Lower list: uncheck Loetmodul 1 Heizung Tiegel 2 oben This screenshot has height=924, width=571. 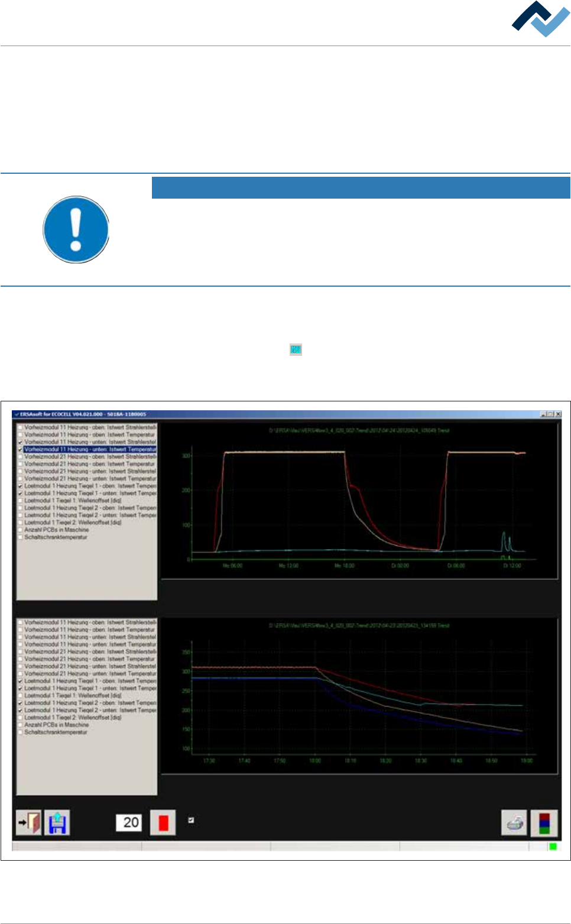click(21, 703)
